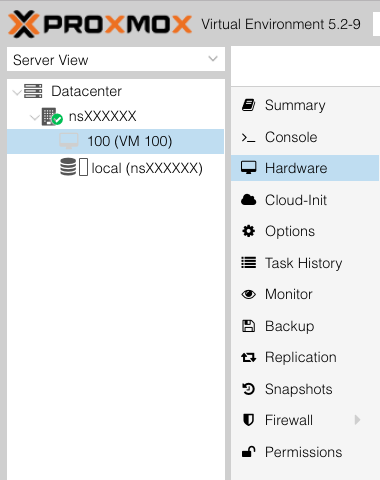The height and width of the screenshot is (480, 380).
Task: Open the Firewall menu label
Action: tap(289, 420)
